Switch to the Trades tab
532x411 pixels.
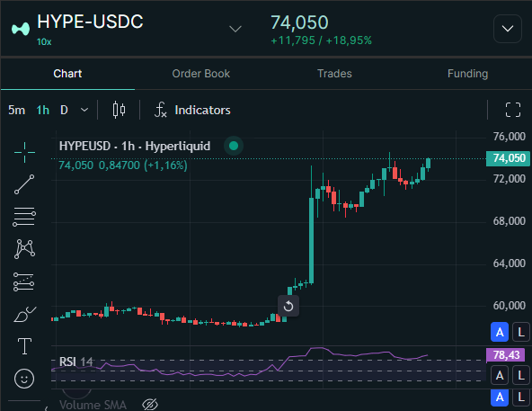coord(334,74)
